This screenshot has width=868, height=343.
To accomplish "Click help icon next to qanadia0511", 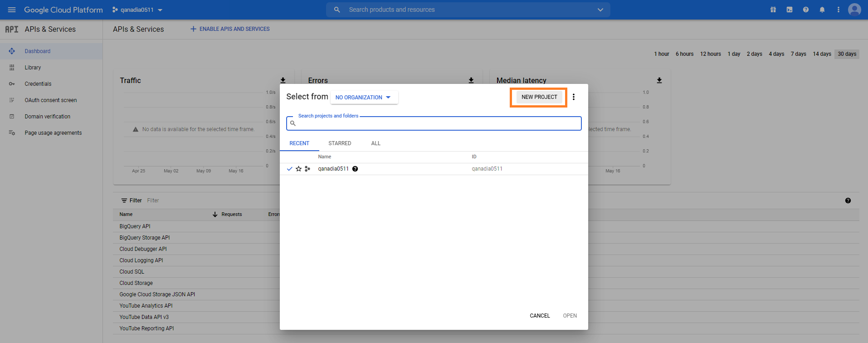I will point(355,169).
